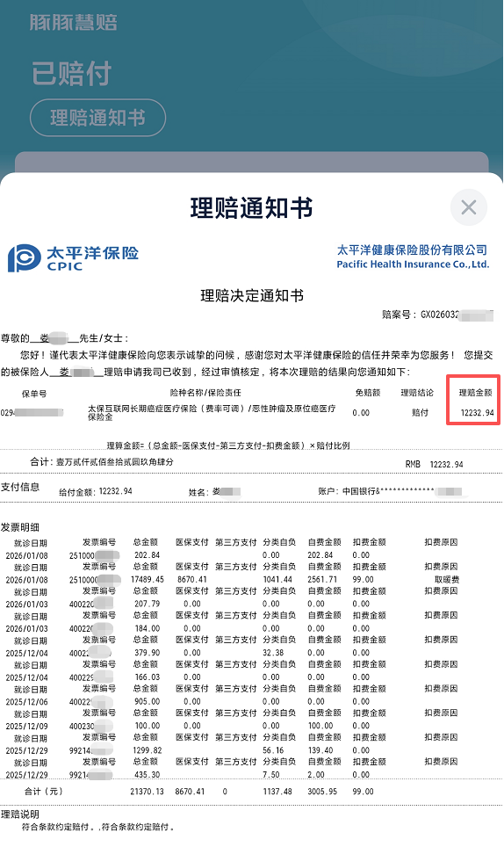Click the 保单号 column header
504x847 pixels.
pos(34,394)
